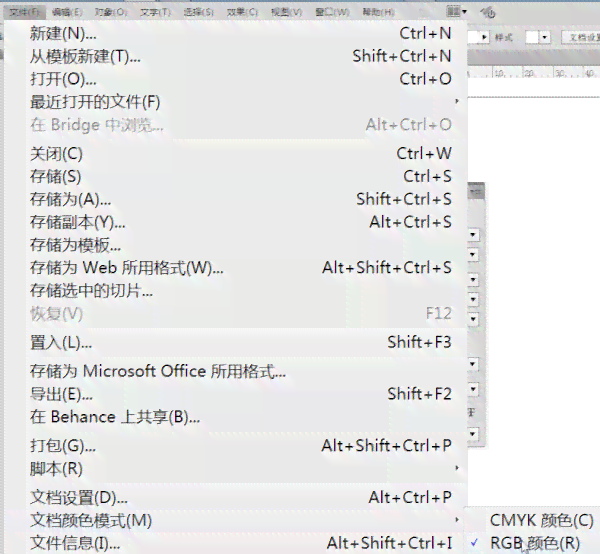Open the 文字(T) menu

[155, 12]
